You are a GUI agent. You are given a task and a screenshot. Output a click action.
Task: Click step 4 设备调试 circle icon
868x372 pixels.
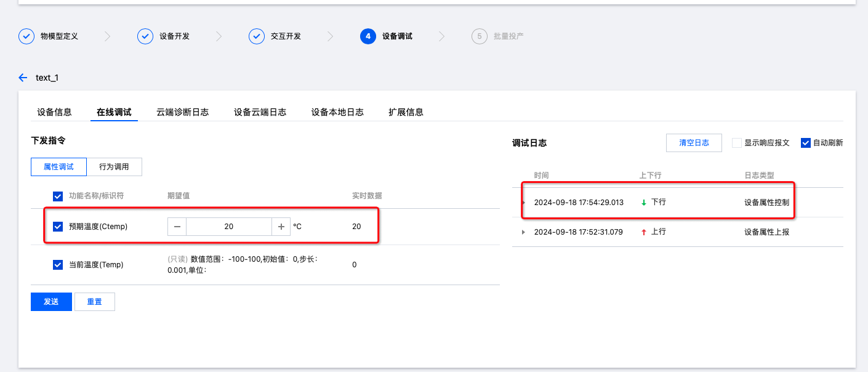[368, 36]
